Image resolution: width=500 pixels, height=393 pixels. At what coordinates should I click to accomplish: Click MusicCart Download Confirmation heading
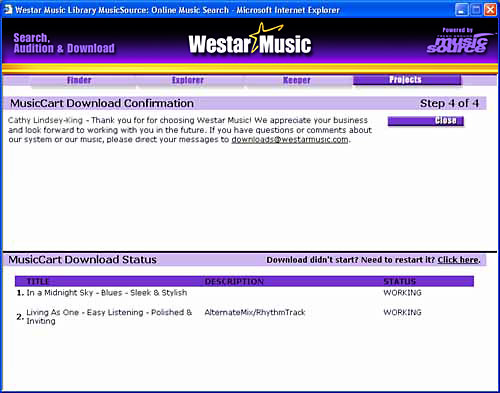click(x=102, y=103)
